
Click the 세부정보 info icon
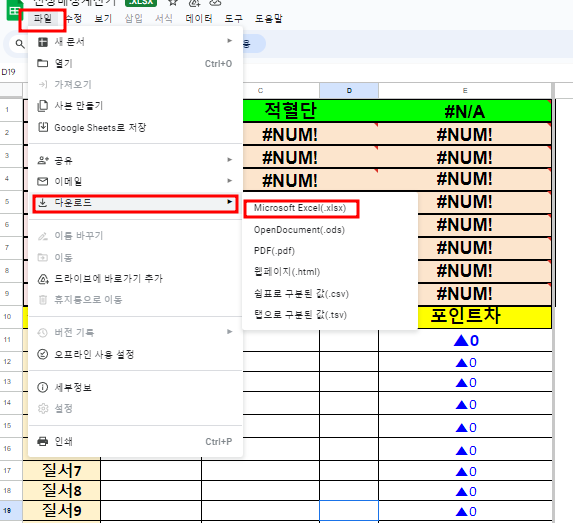[43, 387]
